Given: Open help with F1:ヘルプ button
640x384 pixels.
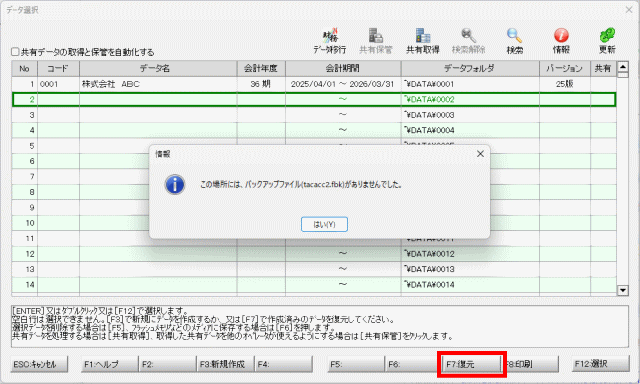Looking at the screenshot, I should coord(109,364).
